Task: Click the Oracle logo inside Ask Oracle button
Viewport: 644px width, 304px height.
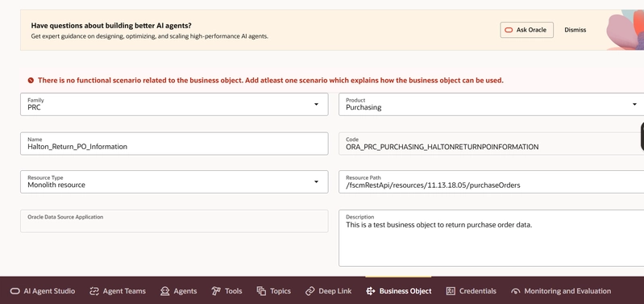Action: 509,30
